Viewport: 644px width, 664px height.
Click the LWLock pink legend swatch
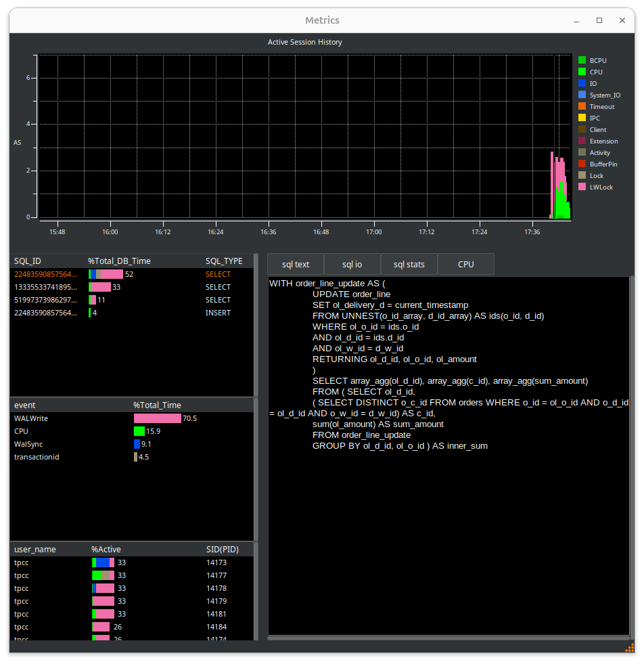(582, 187)
